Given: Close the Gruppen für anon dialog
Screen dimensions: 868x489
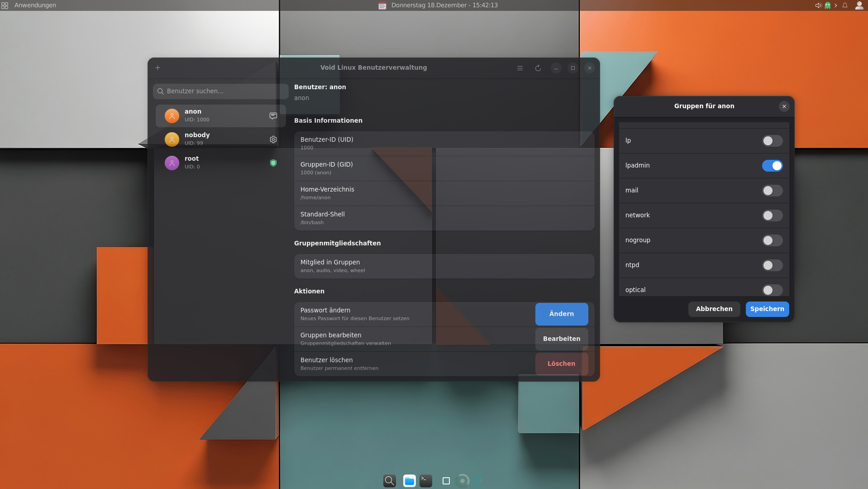Looking at the screenshot, I should (x=784, y=106).
